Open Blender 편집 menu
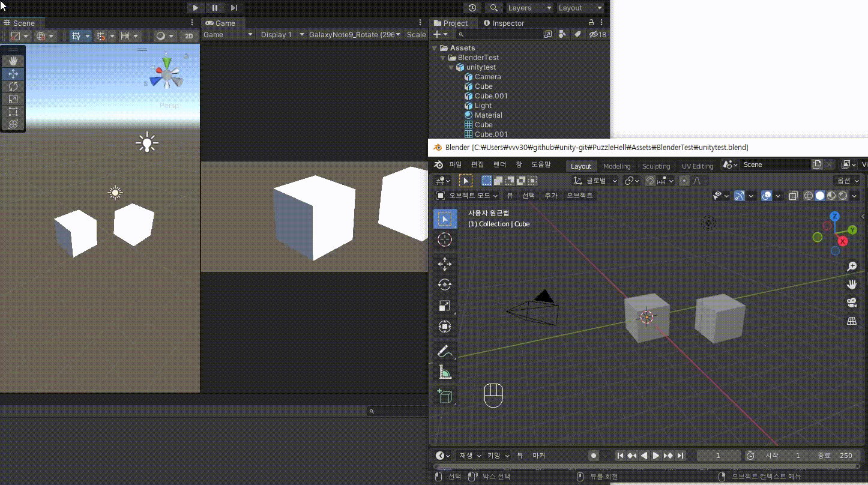Viewport: 868px width, 485px height. tap(477, 165)
